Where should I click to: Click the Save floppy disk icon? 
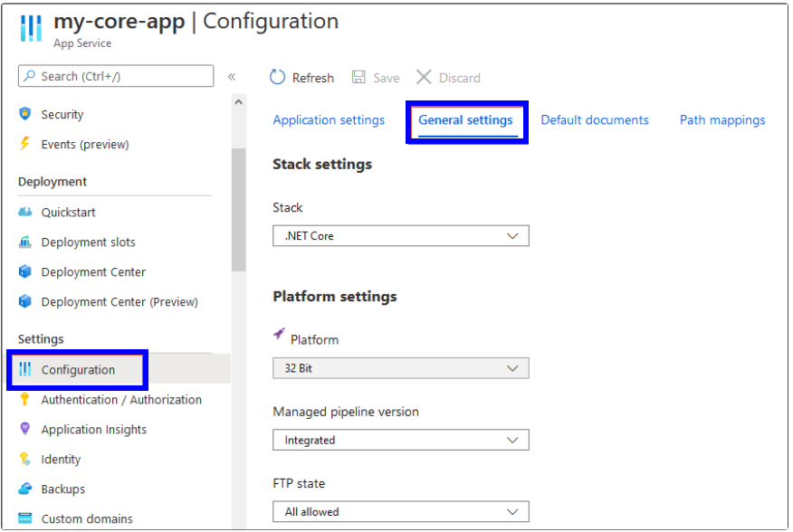[358, 77]
